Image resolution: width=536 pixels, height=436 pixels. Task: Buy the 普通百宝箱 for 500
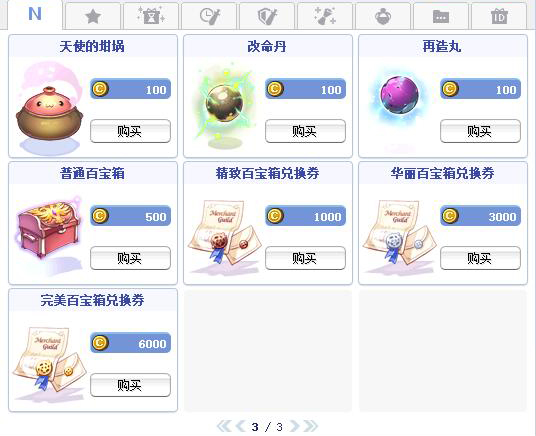[130, 258]
